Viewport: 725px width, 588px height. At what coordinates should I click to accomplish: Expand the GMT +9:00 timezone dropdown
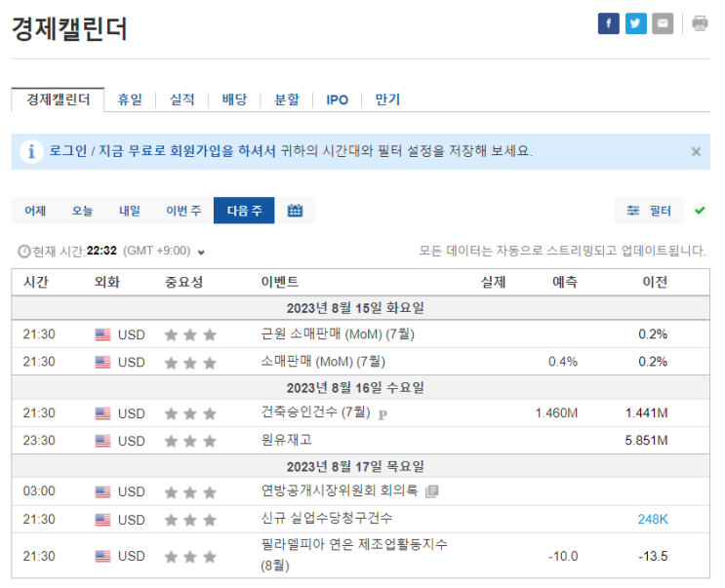(x=201, y=253)
